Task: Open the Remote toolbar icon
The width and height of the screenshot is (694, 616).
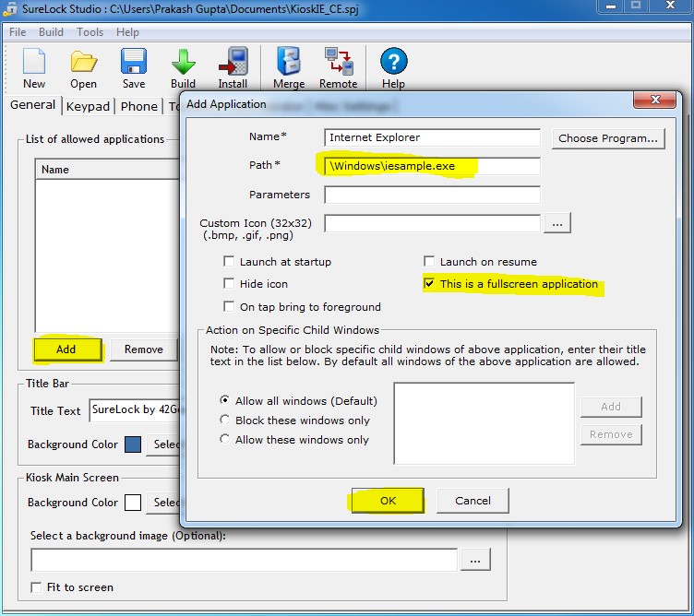Action: click(x=339, y=63)
